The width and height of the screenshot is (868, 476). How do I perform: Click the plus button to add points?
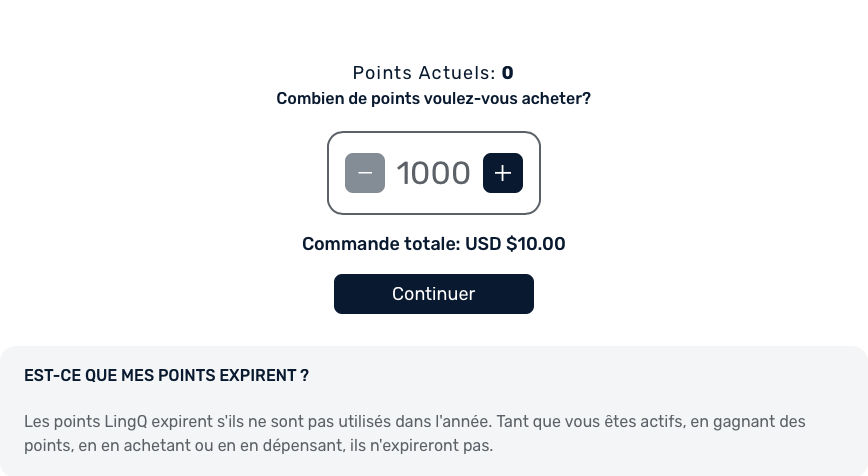(503, 173)
